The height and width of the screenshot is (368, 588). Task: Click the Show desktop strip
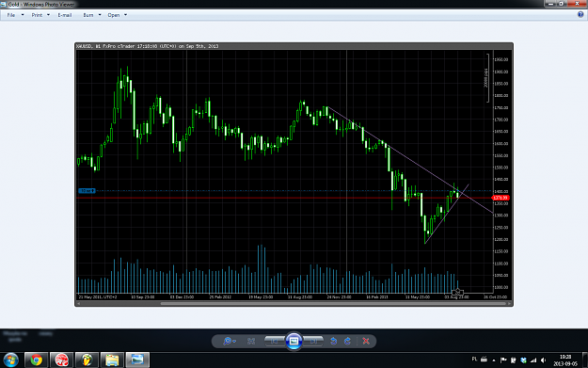tap(585, 360)
